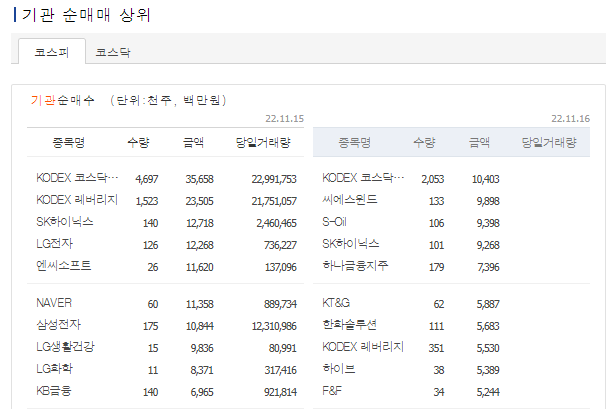Screen dimensions: 612x409
Task: Select amount value 11,620
Action: click(200, 267)
